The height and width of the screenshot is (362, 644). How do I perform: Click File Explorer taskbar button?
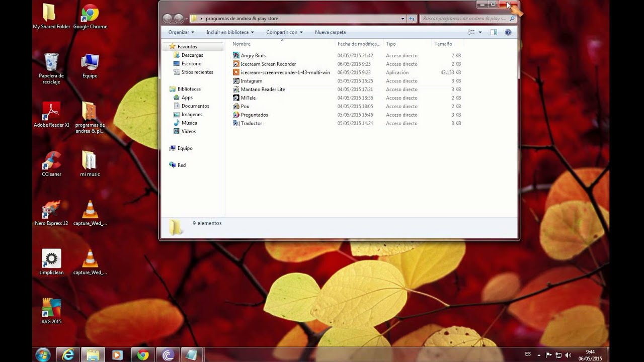pos(93,355)
